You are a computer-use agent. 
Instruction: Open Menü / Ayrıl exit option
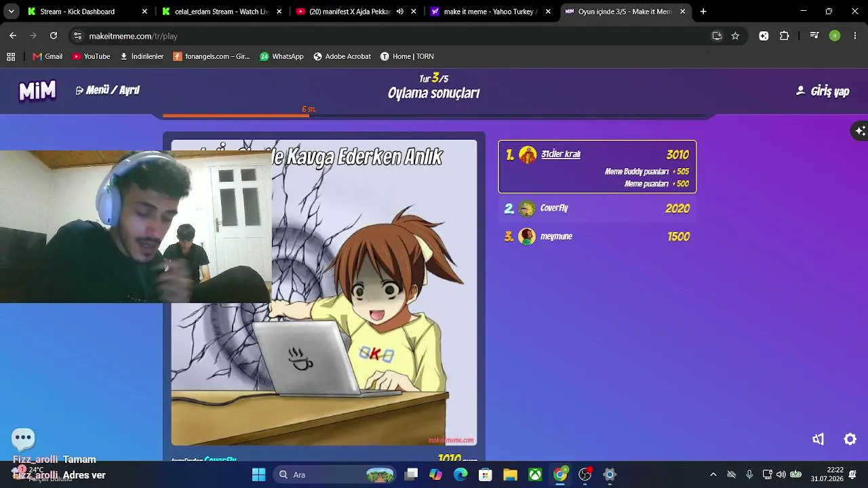108,90
